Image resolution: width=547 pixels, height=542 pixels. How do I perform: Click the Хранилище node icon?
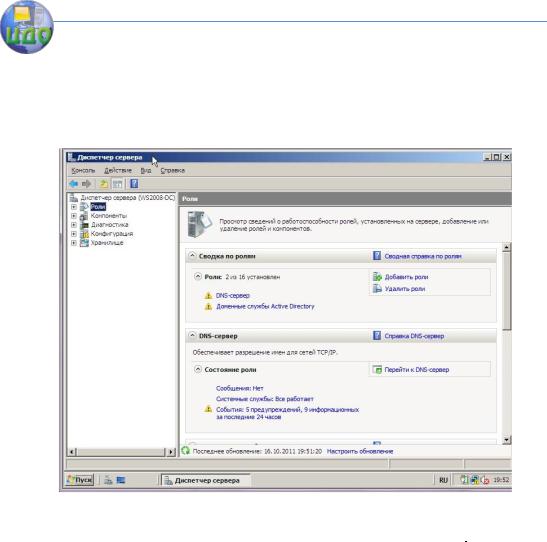(x=84, y=243)
